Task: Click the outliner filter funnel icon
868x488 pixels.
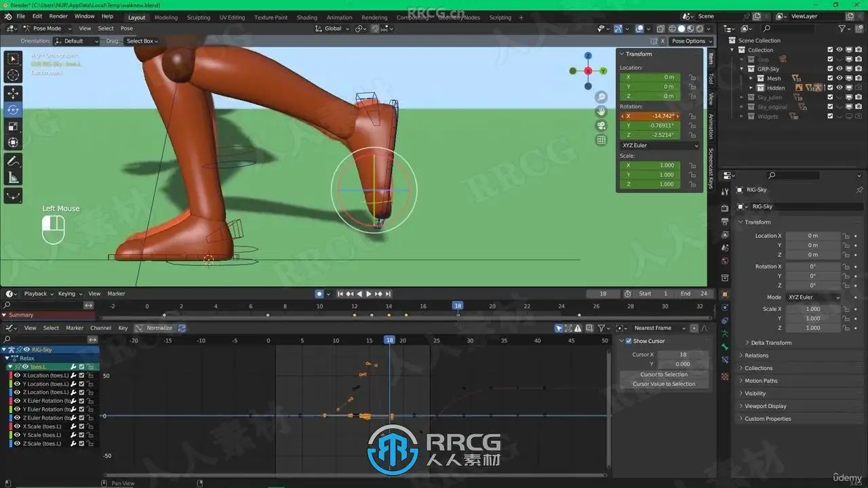Action: coord(842,28)
